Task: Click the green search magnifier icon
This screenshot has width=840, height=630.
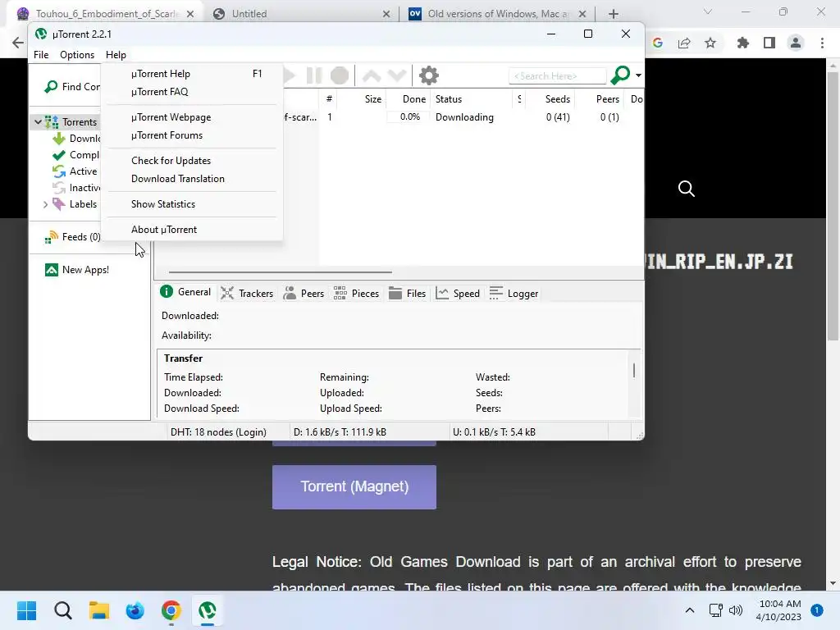Action: click(x=620, y=75)
